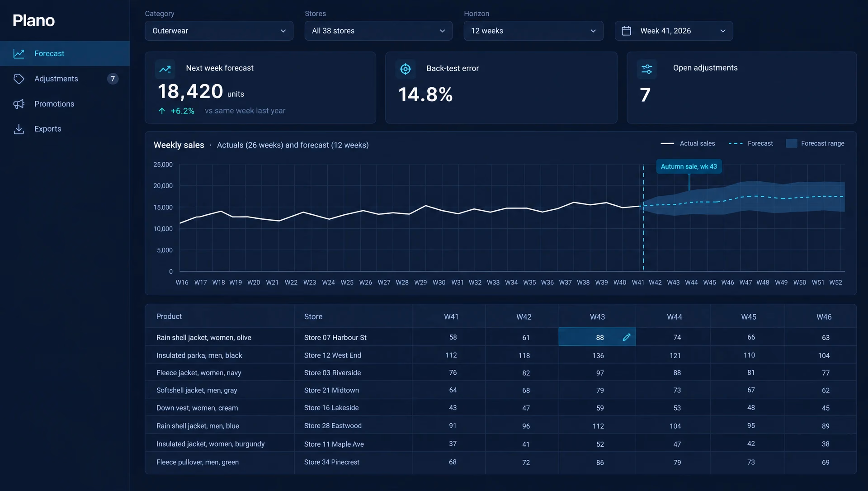Click the Store column header
This screenshot has height=491, width=868.
click(x=313, y=316)
